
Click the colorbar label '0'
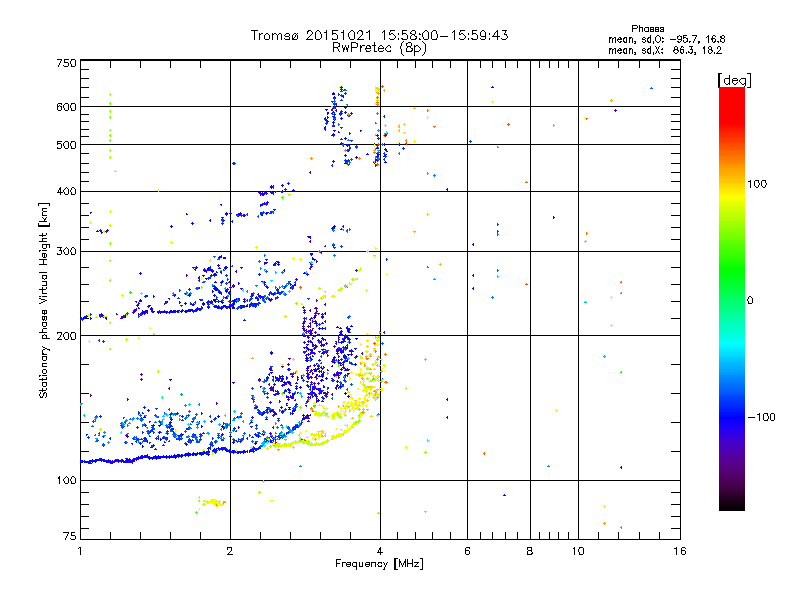(750, 300)
